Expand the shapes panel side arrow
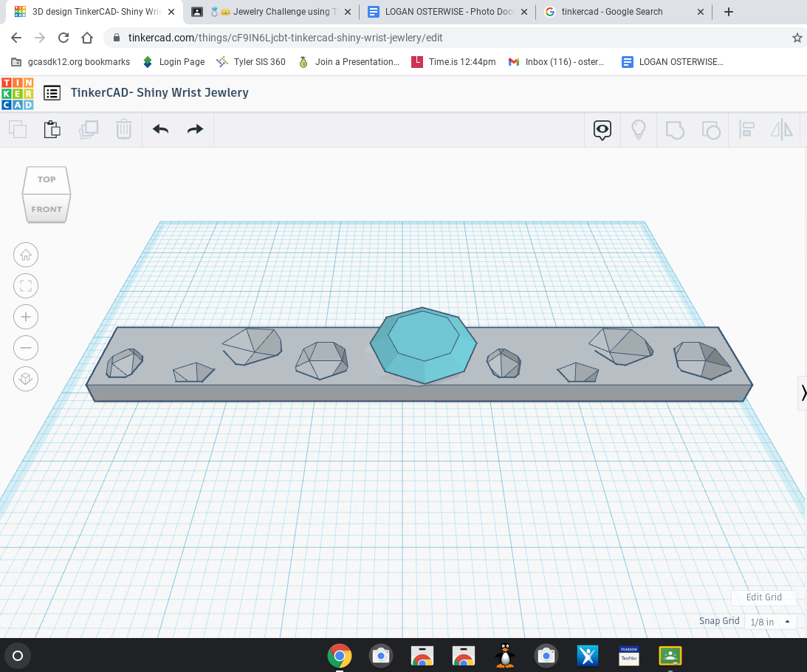 [x=803, y=393]
